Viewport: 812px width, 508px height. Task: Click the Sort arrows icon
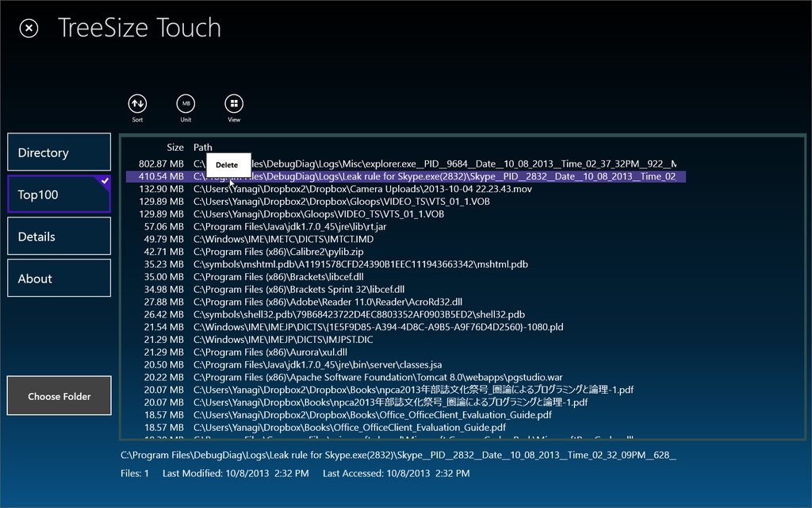coord(137,104)
